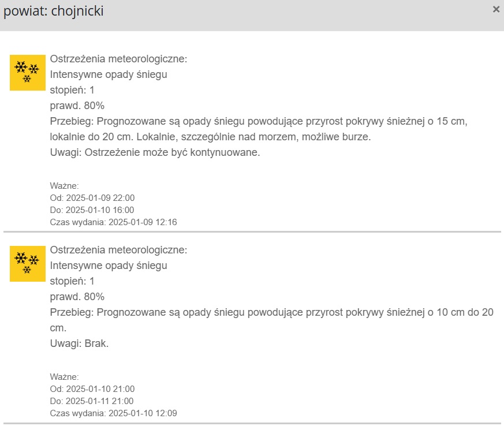The image size is (504, 426).
Task: Click the first yellow snowflake warning icon
Action: click(28, 73)
